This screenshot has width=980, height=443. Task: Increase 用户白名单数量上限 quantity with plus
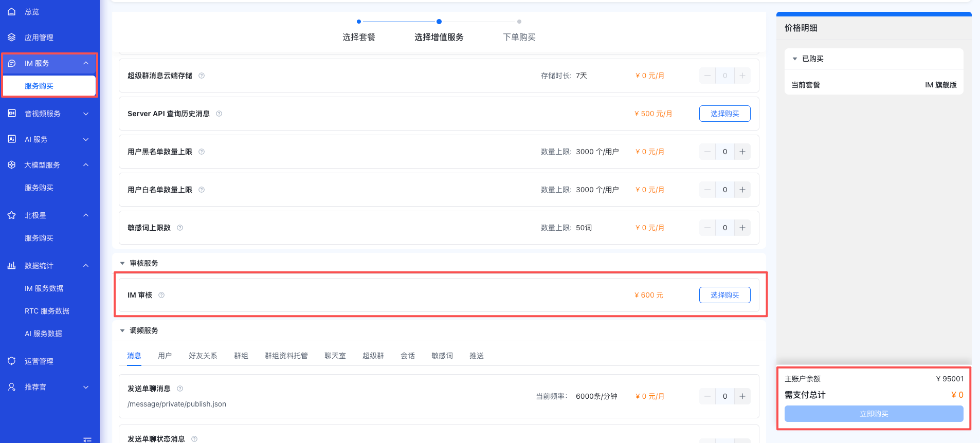pos(742,190)
